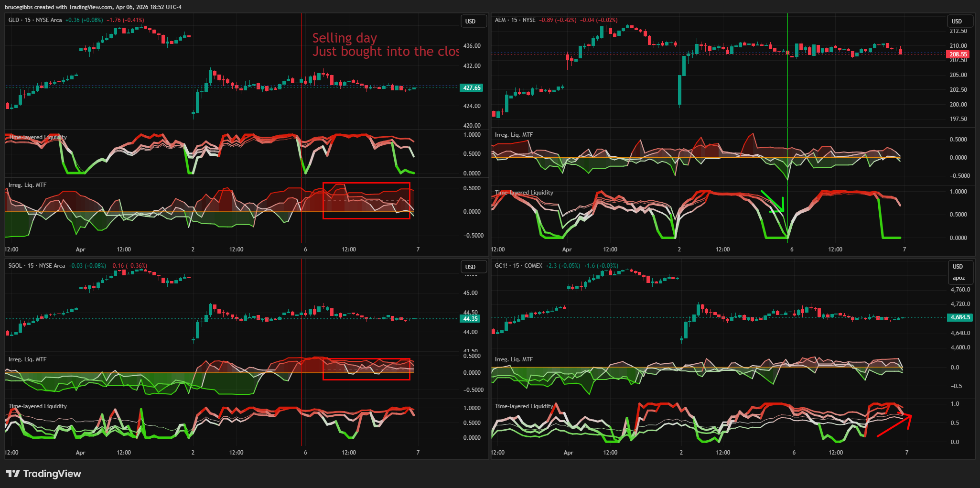Select the AEM Time-layered Liquidity indicator label
This screenshot has width=980, height=488.
click(524, 193)
